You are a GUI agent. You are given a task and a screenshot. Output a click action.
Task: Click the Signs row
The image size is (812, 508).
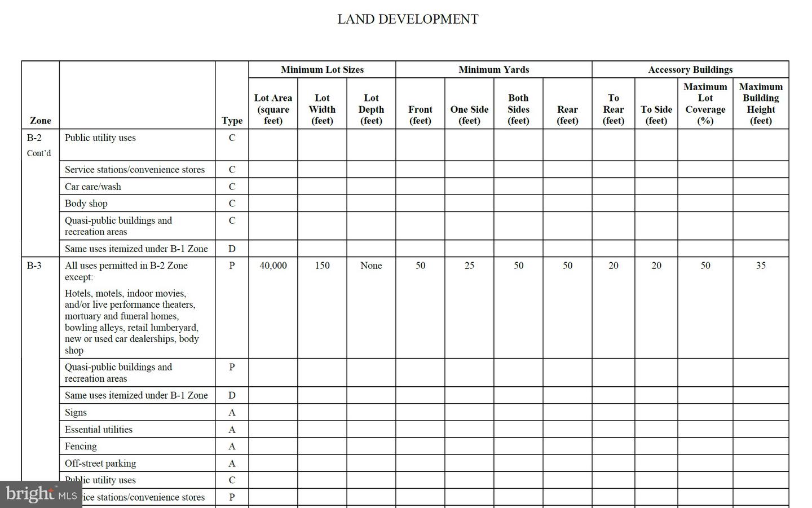405,412
